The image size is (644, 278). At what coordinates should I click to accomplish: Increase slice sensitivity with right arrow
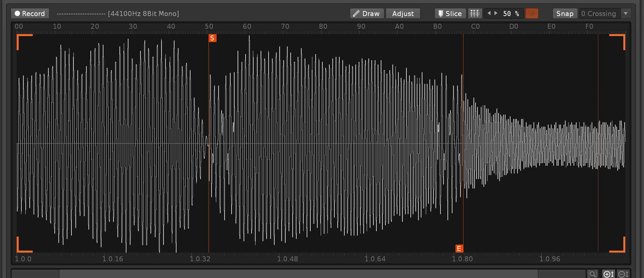tap(496, 13)
